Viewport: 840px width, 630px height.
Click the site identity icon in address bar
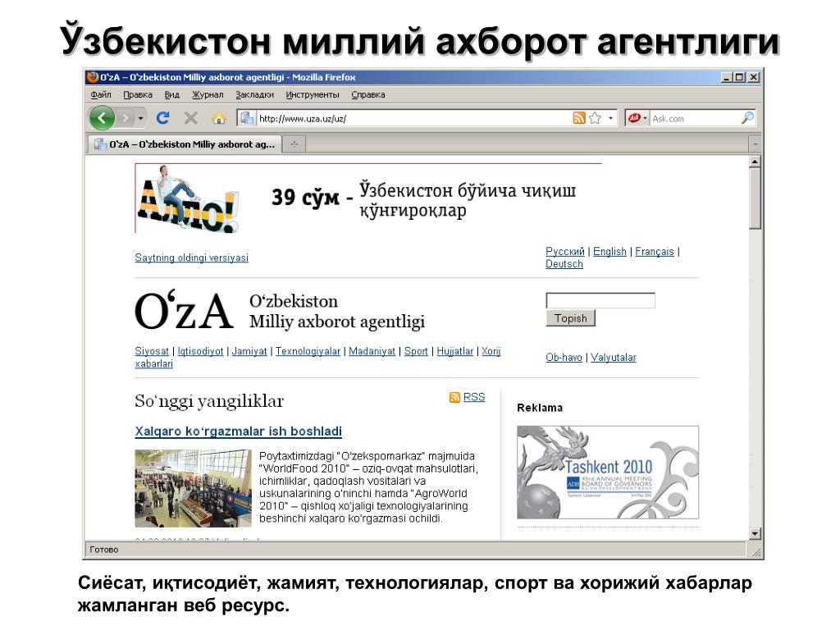pyautogui.click(x=246, y=118)
